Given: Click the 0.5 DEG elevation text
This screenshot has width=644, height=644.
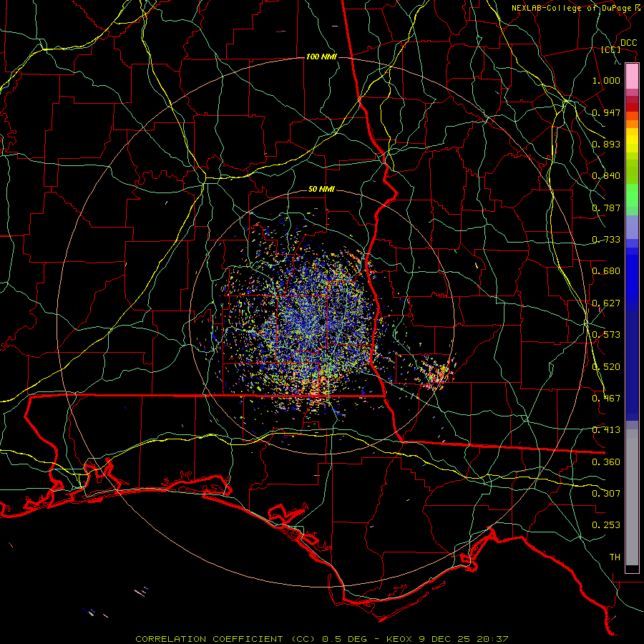Looking at the screenshot, I should 343,639.
